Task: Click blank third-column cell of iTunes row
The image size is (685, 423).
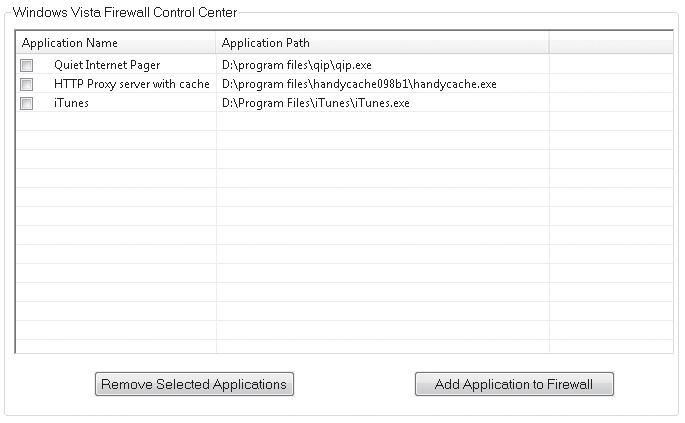Action: [611, 103]
